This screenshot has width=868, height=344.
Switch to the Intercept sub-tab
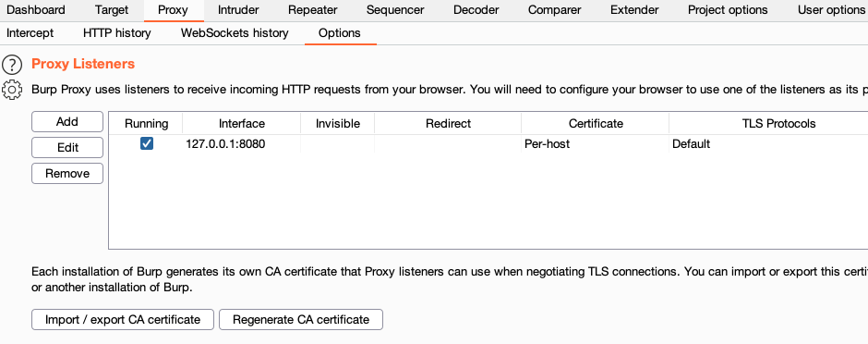[x=30, y=33]
